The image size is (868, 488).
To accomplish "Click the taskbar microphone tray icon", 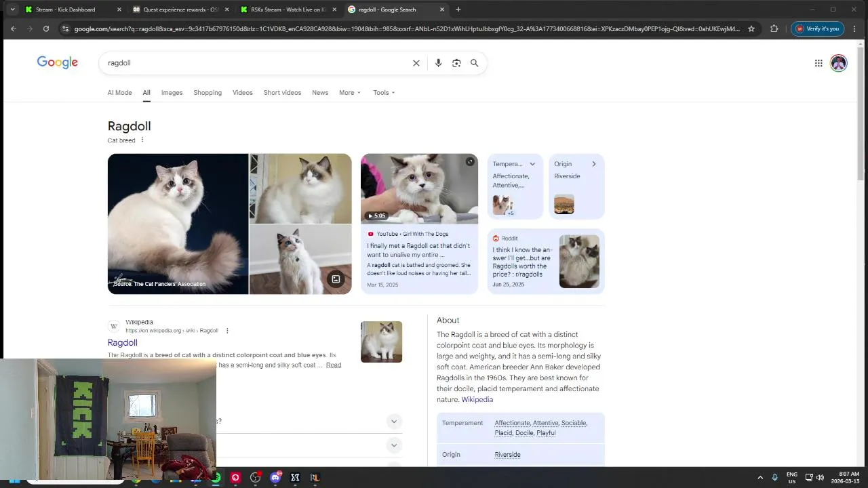I will 774,478.
